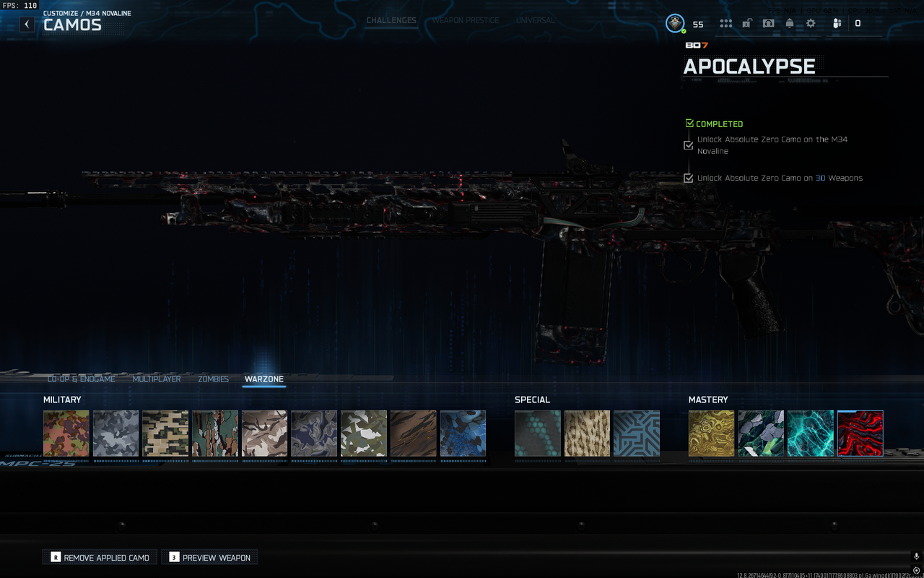Click the M34 Novaline challenge checkbox
Image resolution: width=924 pixels, height=578 pixels.
(688, 145)
